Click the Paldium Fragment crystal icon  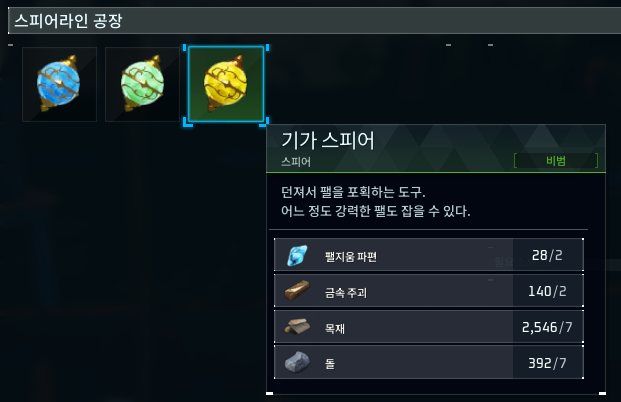[297, 255]
